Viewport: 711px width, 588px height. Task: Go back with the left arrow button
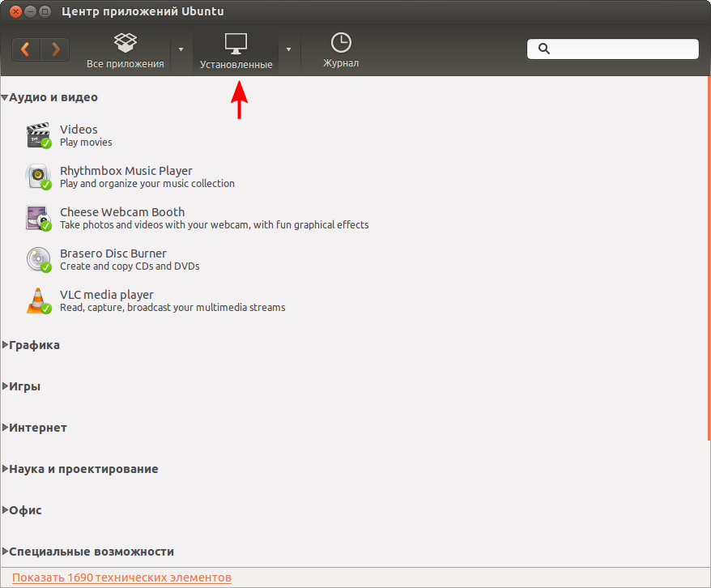[x=26, y=49]
